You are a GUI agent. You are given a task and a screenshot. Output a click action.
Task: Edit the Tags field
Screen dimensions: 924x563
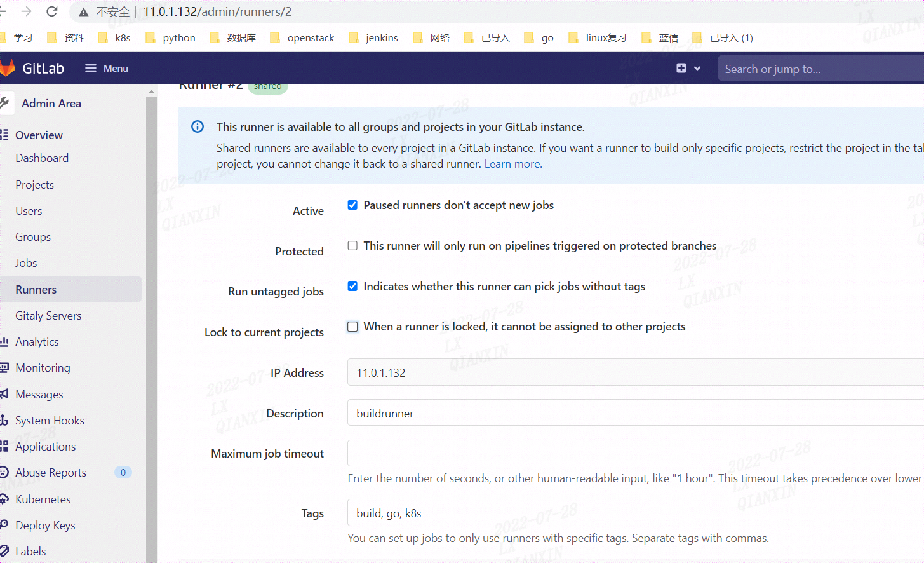(x=636, y=513)
